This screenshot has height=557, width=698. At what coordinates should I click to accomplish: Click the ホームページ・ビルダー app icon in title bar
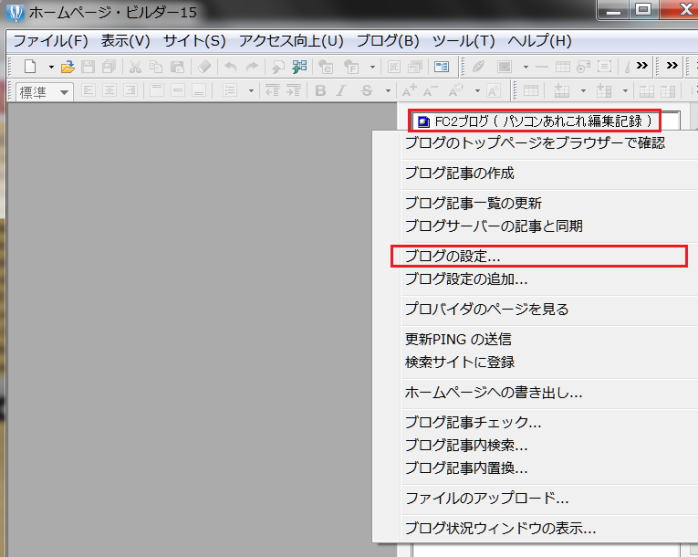coord(15,12)
